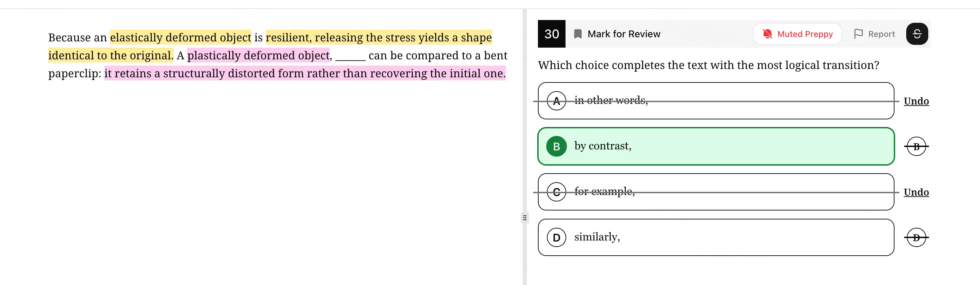
Task: Click the red muted-bell icon on Muted Preppy
Action: 767,33
